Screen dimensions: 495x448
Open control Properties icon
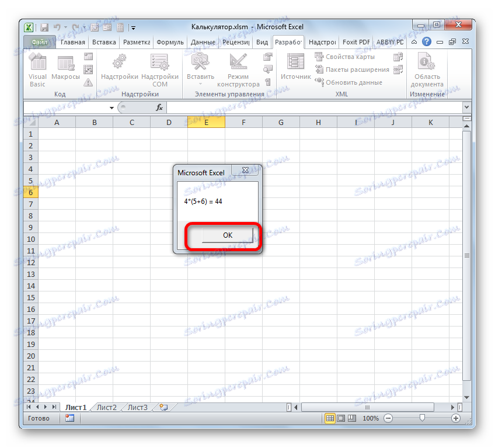point(268,57)
